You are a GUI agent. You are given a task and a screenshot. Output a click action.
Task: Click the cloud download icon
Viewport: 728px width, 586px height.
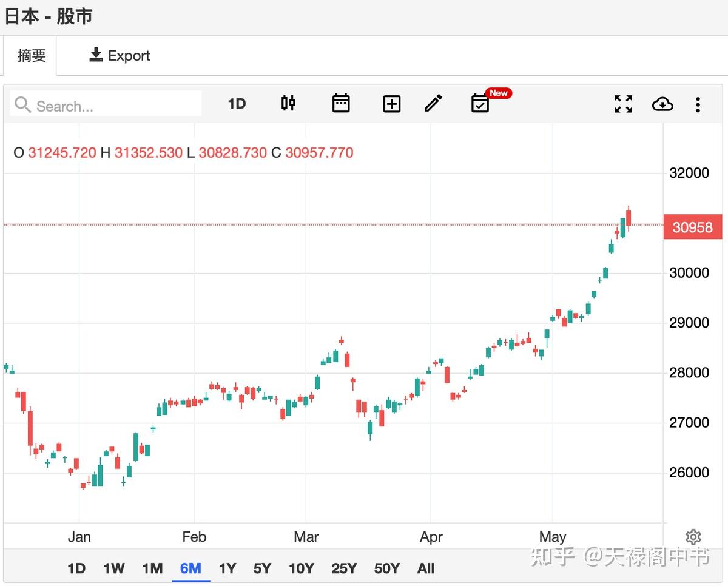pyautogui.click(x=662, y=104)
